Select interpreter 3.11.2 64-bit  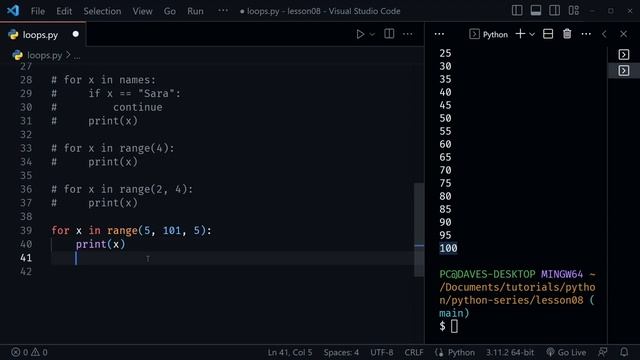tap(510, 352)
